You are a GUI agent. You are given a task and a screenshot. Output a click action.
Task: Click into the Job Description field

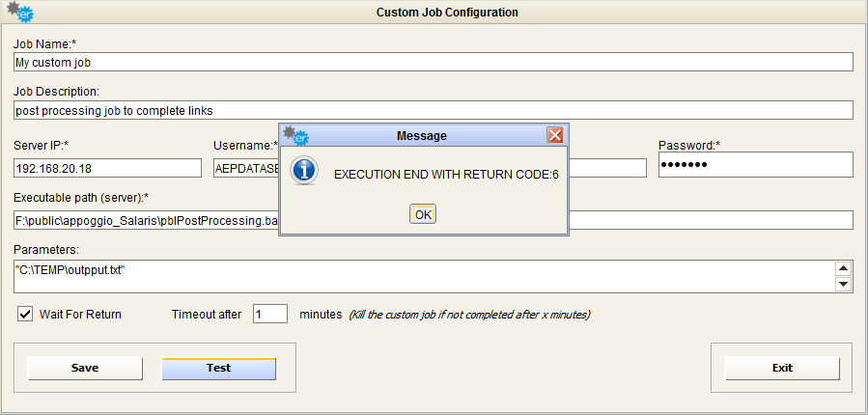[x=434, y=110]
